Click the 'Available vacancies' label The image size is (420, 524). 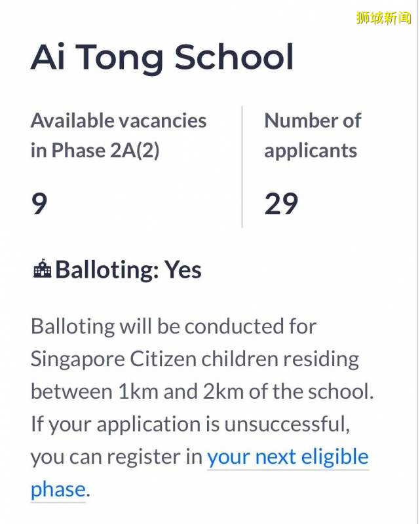tap(119, 121)
